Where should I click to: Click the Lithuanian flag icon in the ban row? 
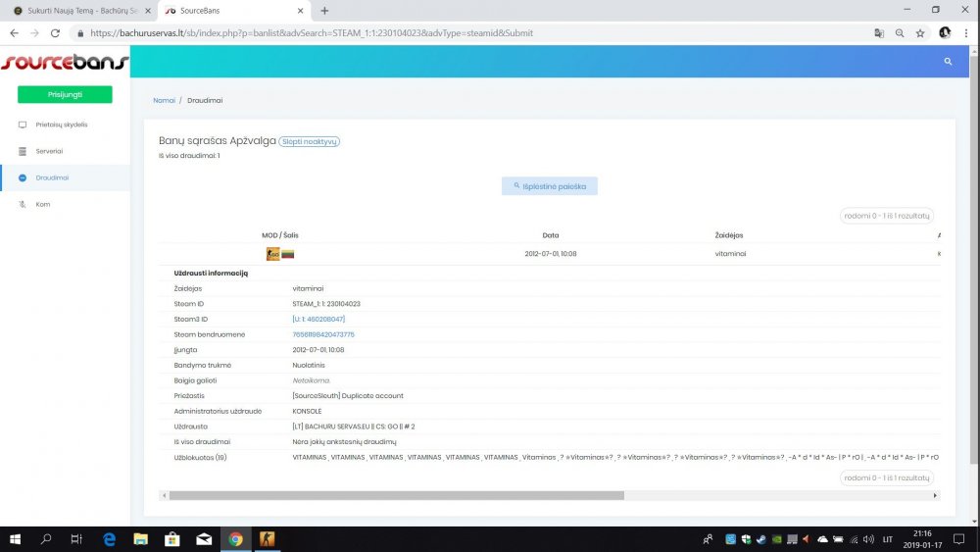tap(288, 254)
